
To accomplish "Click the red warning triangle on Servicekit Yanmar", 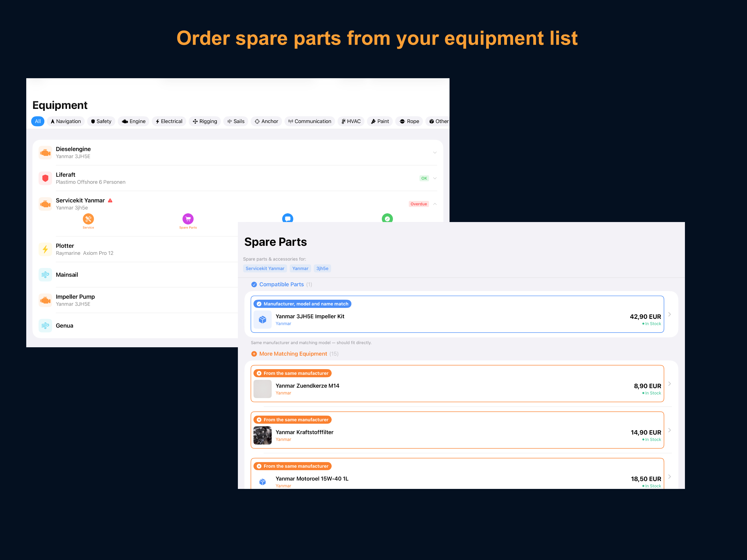I will (x=110, y=201).
